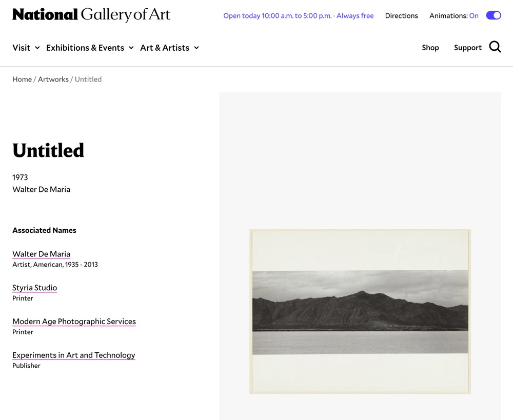Viewport: 513px width, 420px height.
Task: Expand the Visit menu chevron
Action: (37, 48)
